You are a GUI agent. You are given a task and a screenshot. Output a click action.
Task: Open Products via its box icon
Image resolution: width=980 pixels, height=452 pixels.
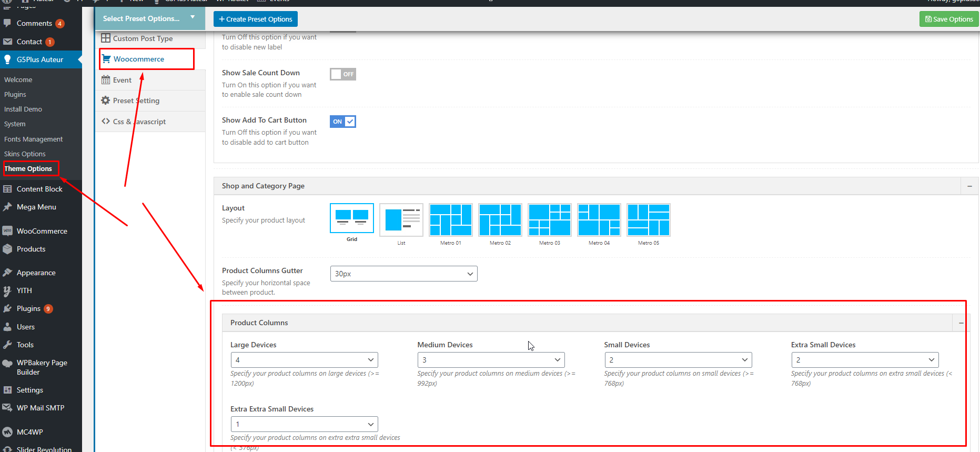click(7, 249)
